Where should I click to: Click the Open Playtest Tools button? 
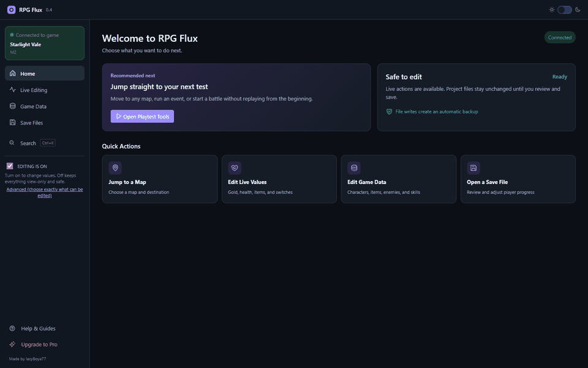[142, 117]
